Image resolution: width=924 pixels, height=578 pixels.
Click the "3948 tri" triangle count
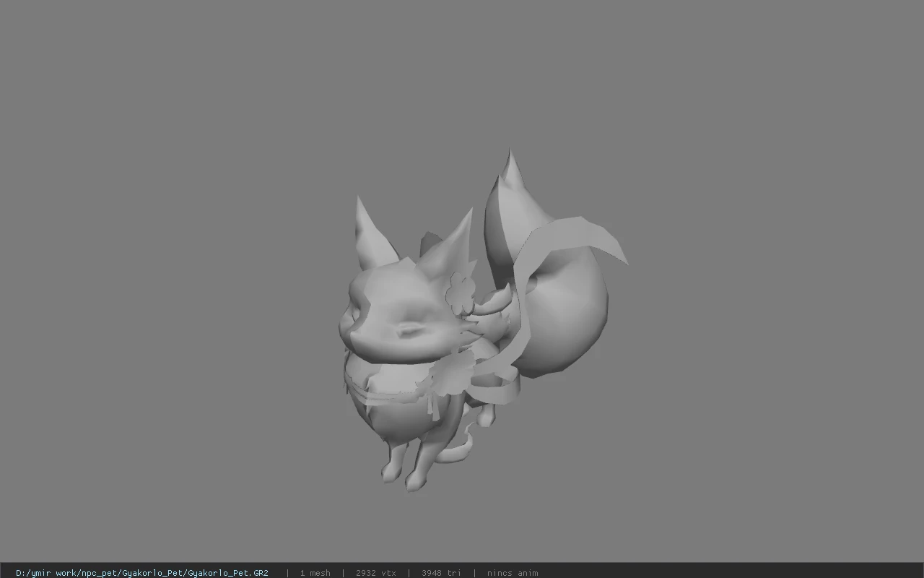pos(441,573)
